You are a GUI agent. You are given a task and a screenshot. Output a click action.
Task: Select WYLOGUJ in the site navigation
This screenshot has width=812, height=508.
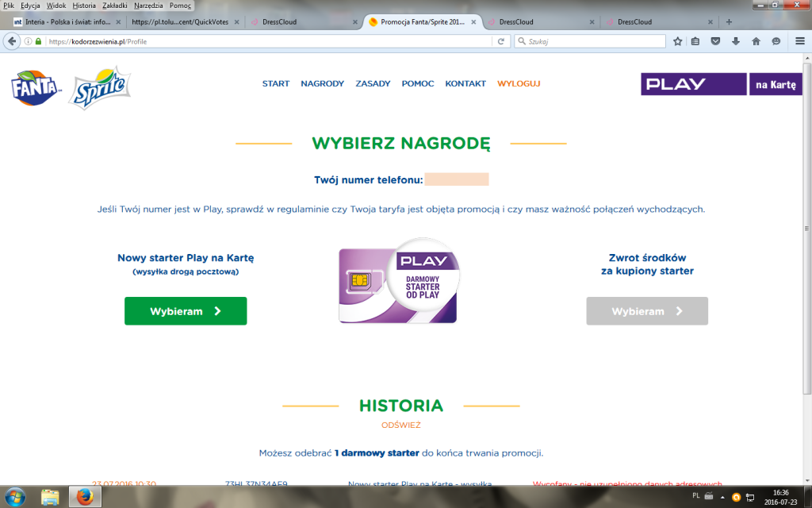click(x=518, y=83)
